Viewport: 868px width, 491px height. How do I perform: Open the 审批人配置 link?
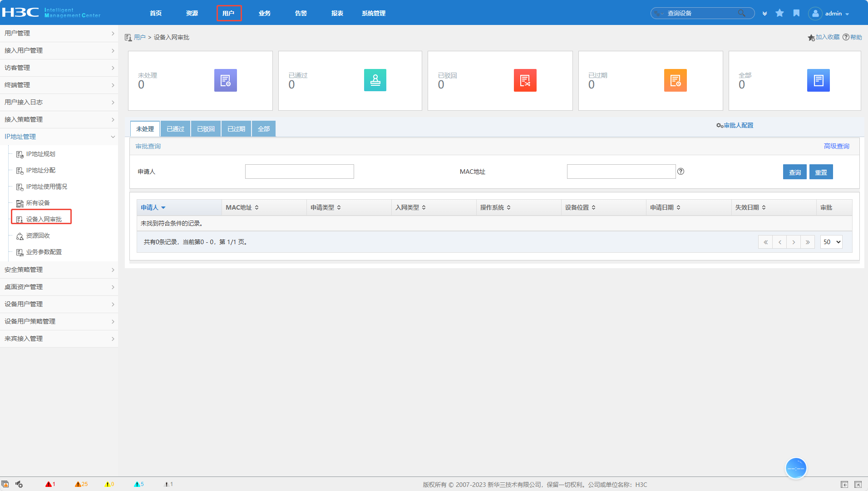click(x=735, y=125)
